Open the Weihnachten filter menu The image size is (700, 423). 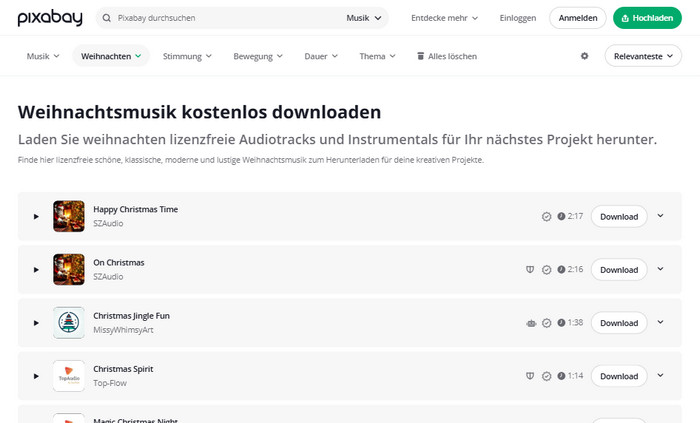coord(111,56)
